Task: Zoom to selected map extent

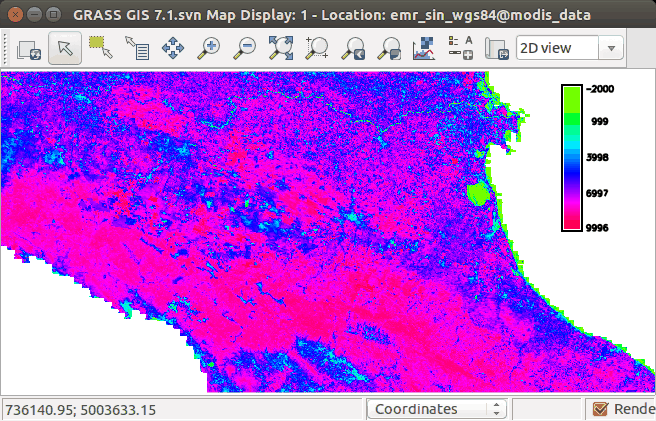Action: (281, 48)
